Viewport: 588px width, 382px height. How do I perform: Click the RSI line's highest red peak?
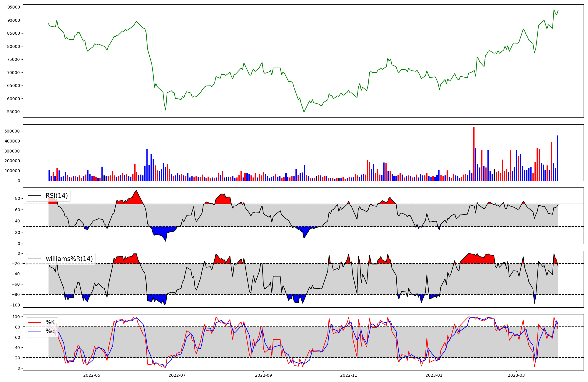pos(136,190)
